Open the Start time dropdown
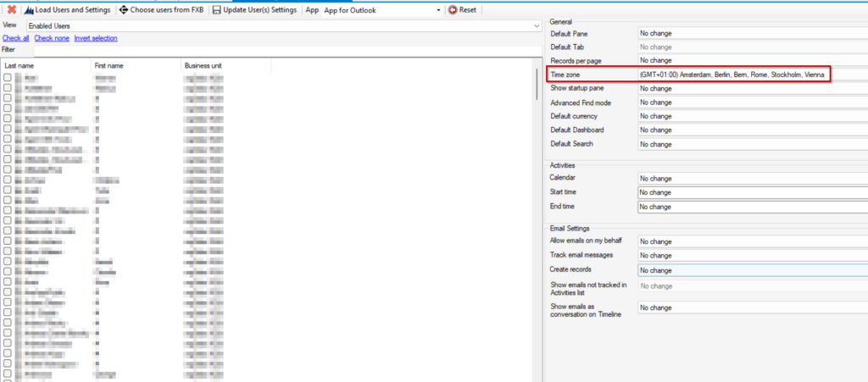 pos(753,192)
